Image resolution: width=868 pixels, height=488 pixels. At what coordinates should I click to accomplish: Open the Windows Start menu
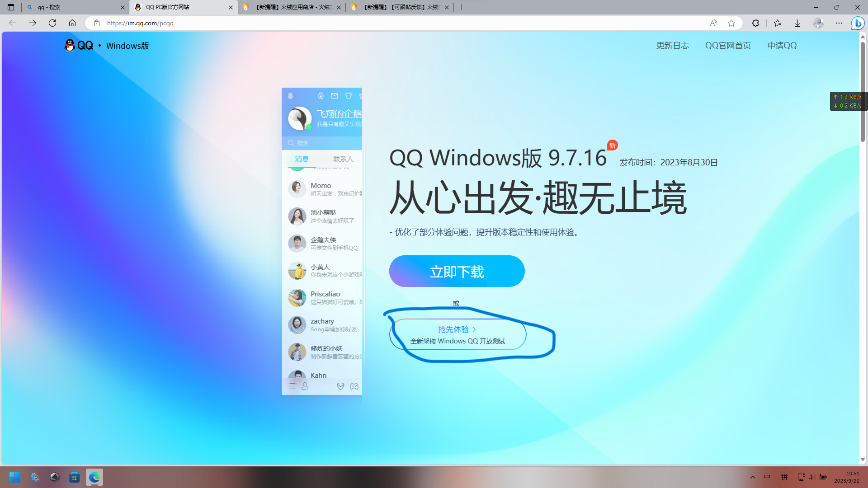(x=14, y=477)
